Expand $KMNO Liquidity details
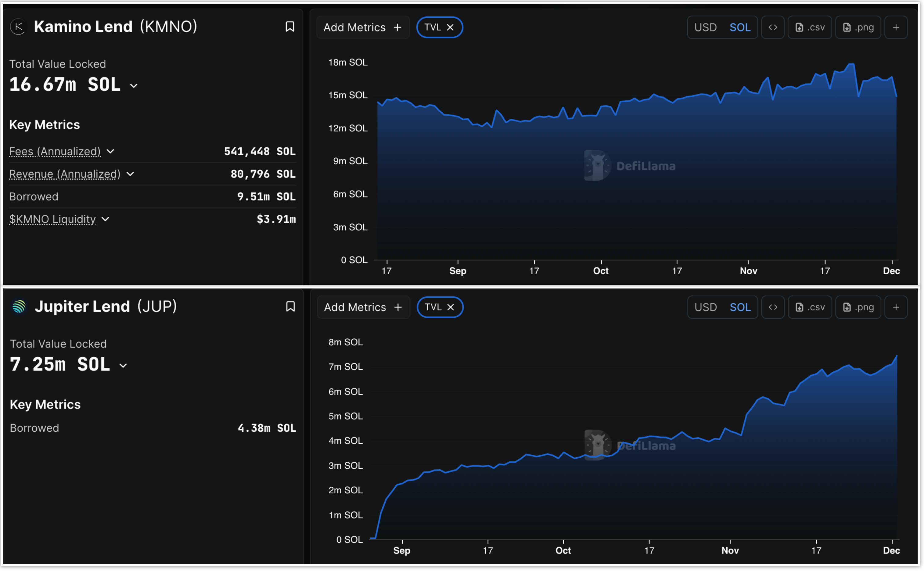924x573 pixels. (105, 219)
